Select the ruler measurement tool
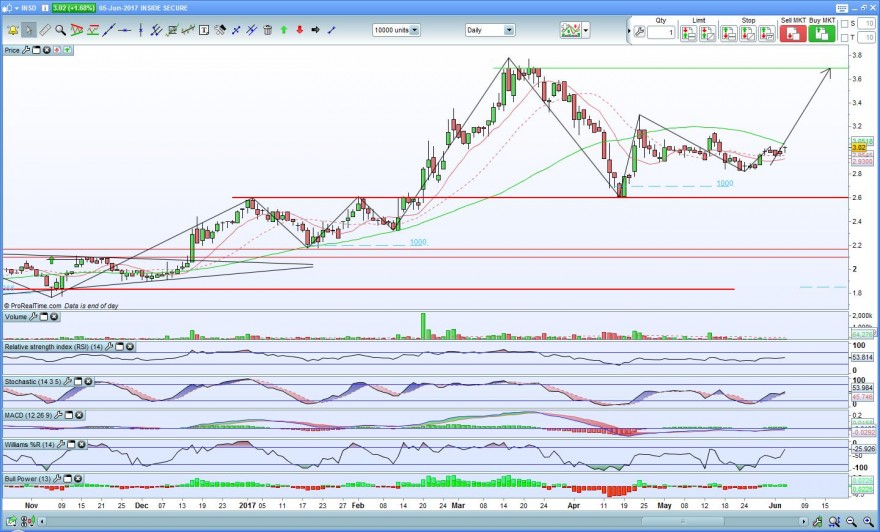 [x=45, y=30]
